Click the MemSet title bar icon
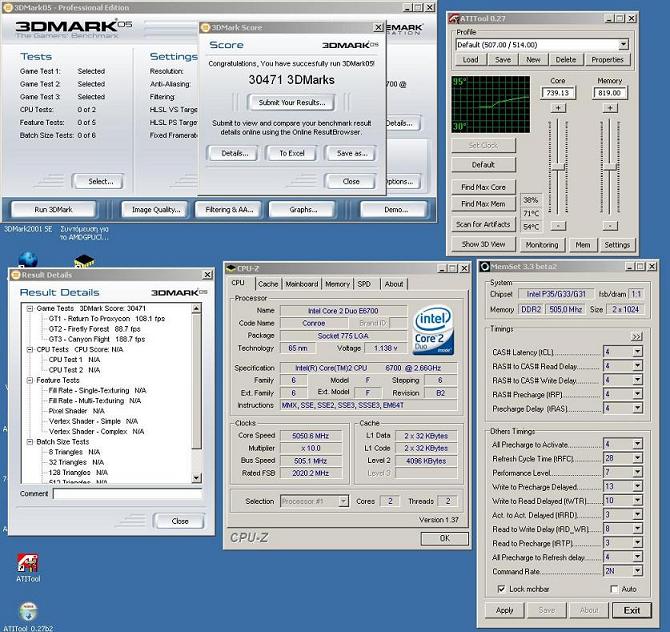 [485, 267]
